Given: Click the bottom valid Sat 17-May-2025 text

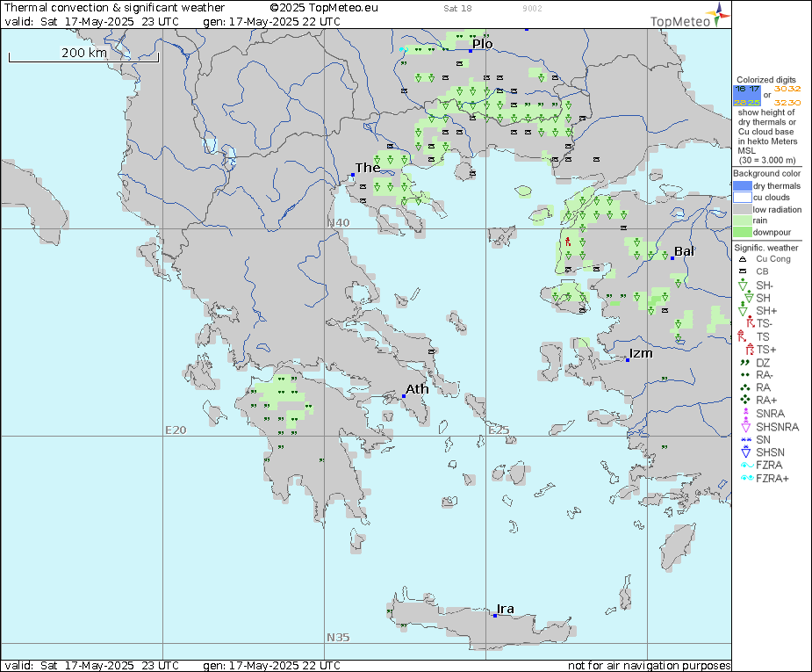Looking at the screenshot, I should point(91,665).
